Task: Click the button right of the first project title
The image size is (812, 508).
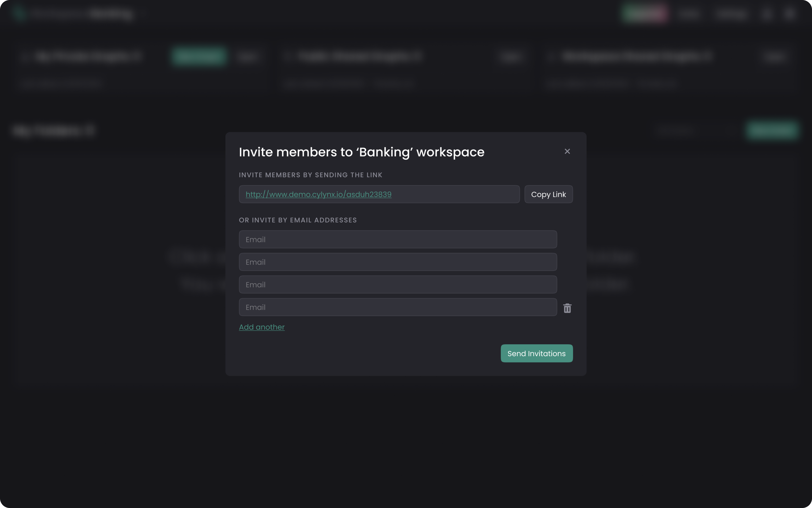Action: pyautogui.click(x=249, y=56)
